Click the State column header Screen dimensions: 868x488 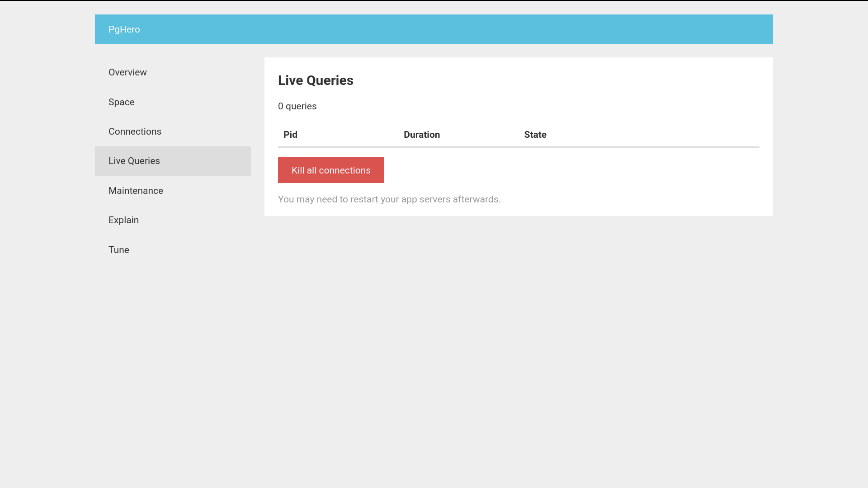pyautogui.click(x=535, y=135)
